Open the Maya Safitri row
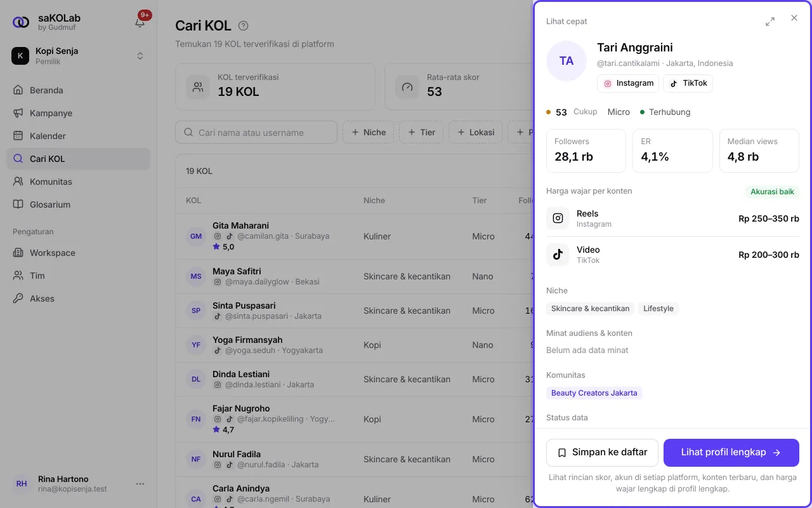Viewport: 812px width, 508px height. (x=354, y=276)
